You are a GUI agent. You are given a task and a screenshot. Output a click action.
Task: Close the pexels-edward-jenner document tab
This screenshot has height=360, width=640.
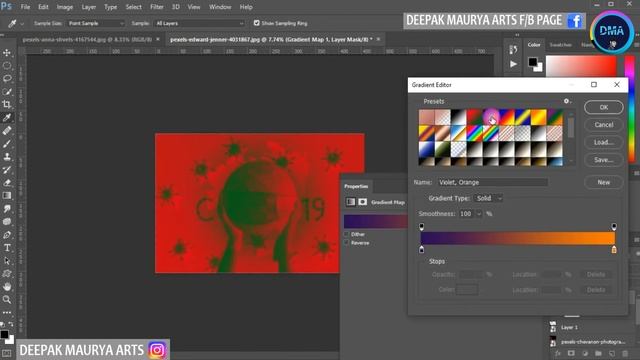tap(378, 39)
